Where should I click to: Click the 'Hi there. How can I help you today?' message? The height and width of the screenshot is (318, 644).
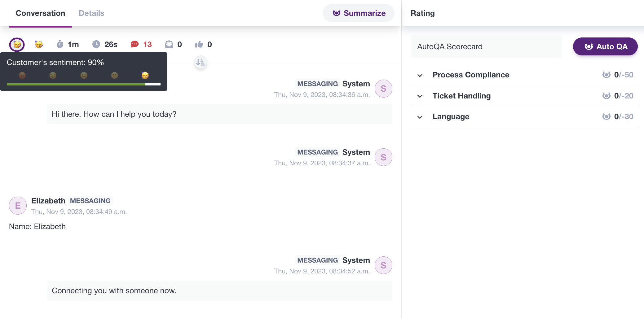[x=220, y=114]
